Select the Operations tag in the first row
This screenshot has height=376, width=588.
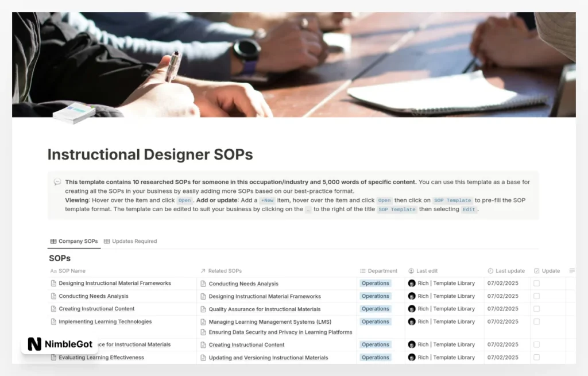point(375,283)
